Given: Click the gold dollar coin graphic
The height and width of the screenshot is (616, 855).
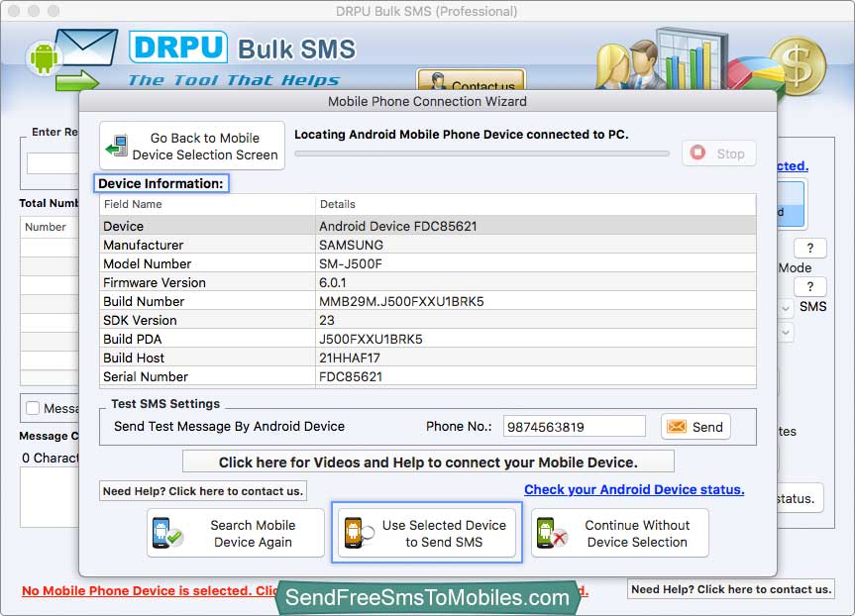Looking at the screenshot, I should click(798, 65).
